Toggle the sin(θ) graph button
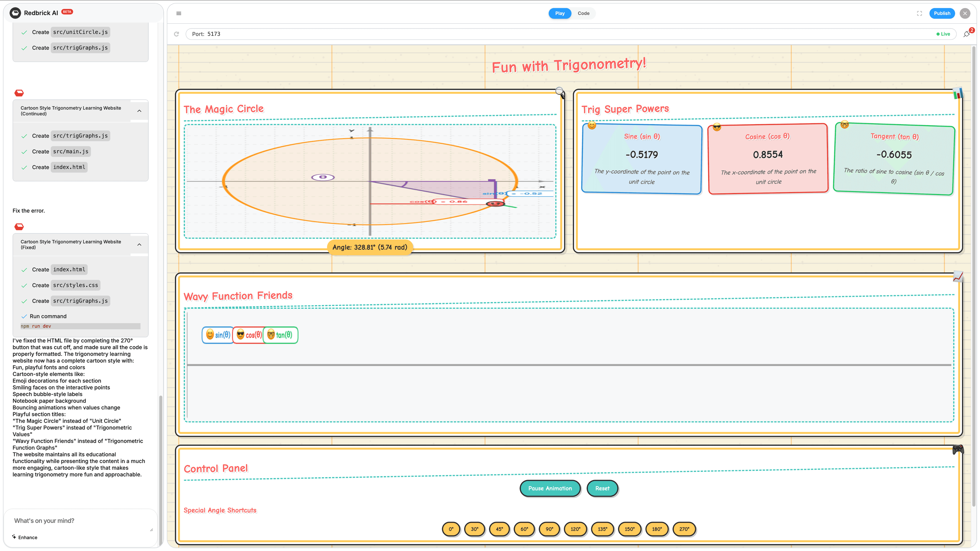 (x=218, y=335)
